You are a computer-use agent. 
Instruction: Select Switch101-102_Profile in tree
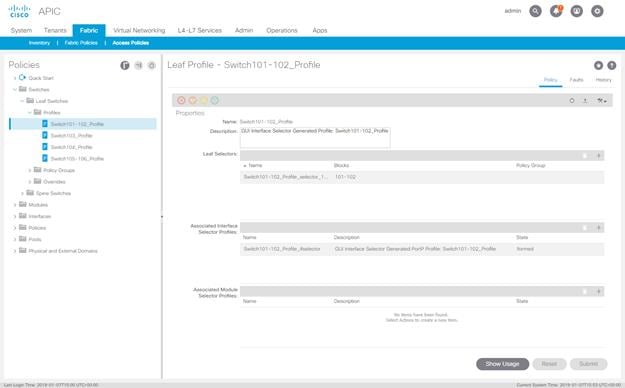77,124
